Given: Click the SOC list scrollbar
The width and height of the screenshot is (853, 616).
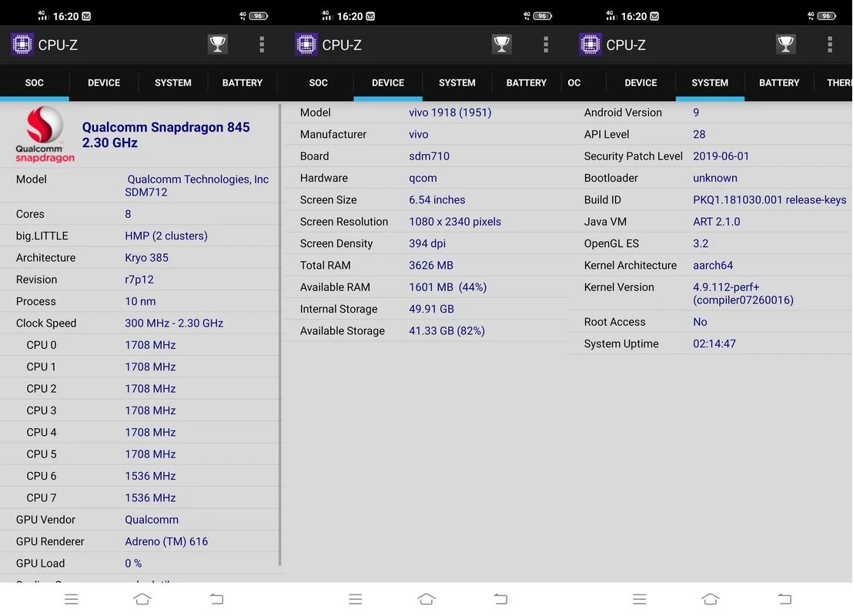Looking at the screenshot, I should click(279, 335).
